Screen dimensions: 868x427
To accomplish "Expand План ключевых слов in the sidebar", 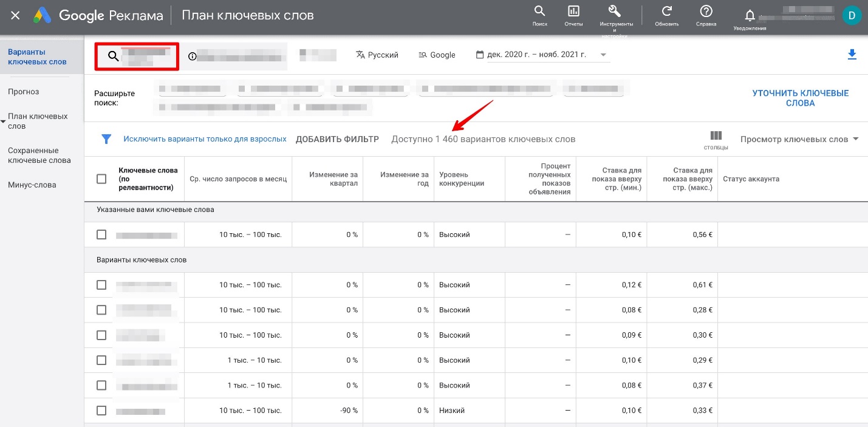I will pos(37,121).
